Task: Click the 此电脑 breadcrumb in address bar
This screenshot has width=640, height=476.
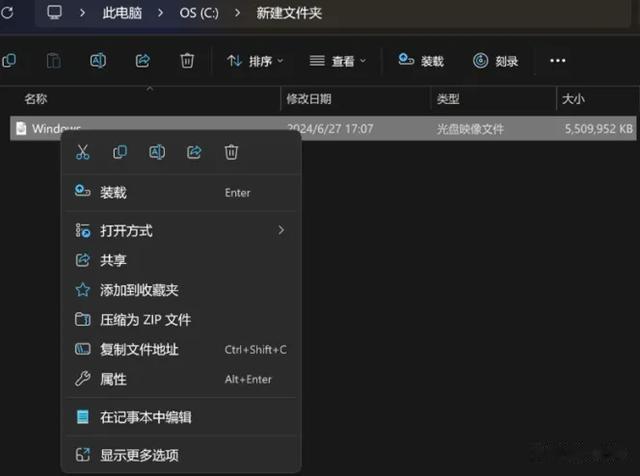Action: pos(122,13)
